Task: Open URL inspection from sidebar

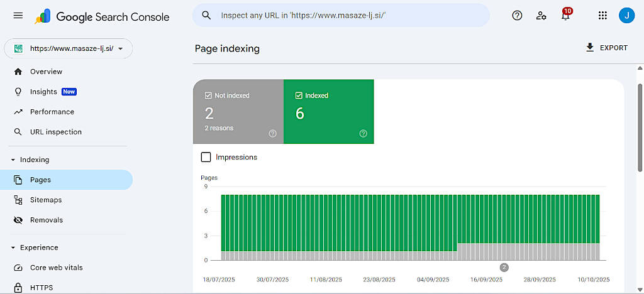Action: (55, 132)
